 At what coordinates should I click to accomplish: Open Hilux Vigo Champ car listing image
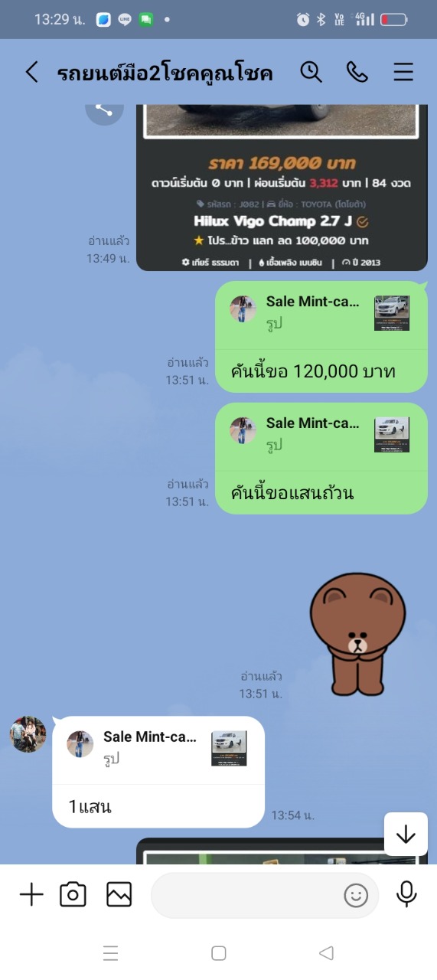(x=282, y=188)
